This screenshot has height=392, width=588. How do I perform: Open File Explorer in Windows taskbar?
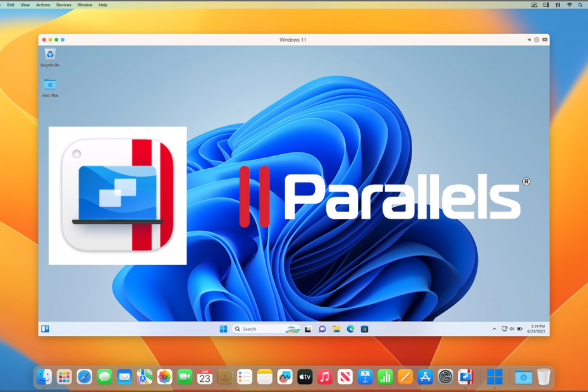pos(336,329)
